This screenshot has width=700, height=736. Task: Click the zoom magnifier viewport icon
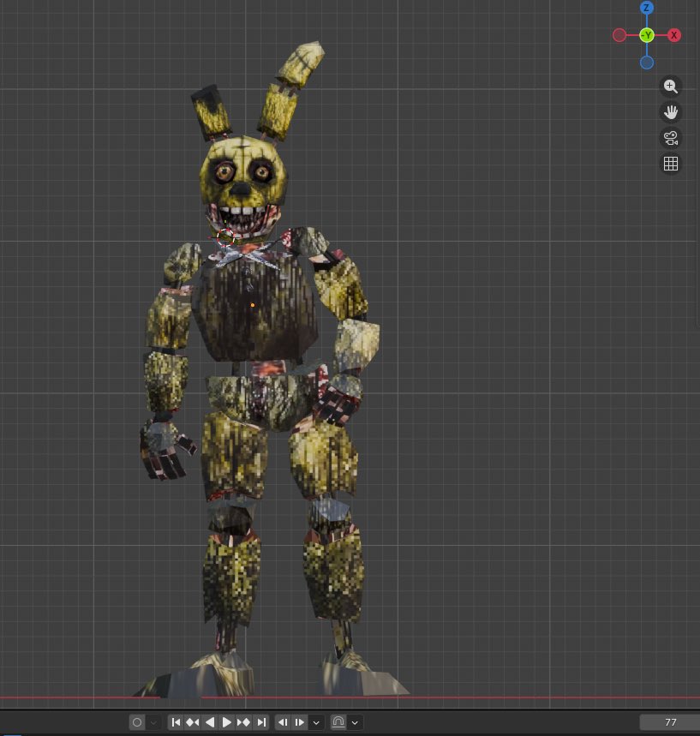(670, 87)
